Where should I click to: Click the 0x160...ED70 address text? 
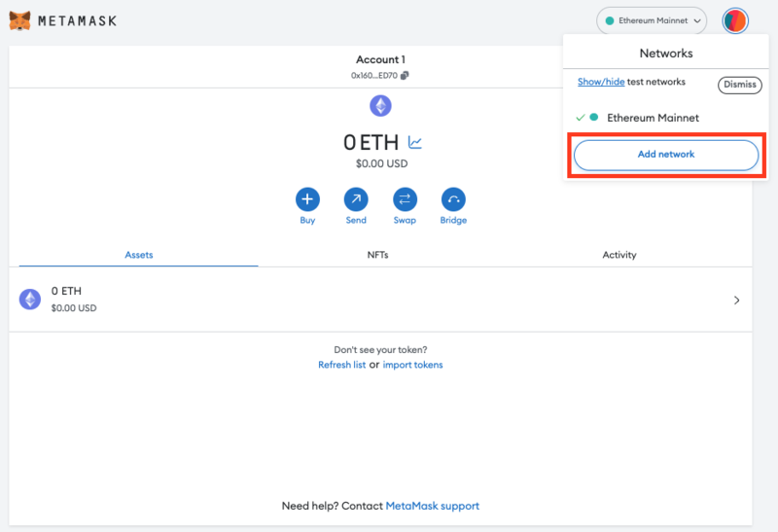click(x=374, y=76)
